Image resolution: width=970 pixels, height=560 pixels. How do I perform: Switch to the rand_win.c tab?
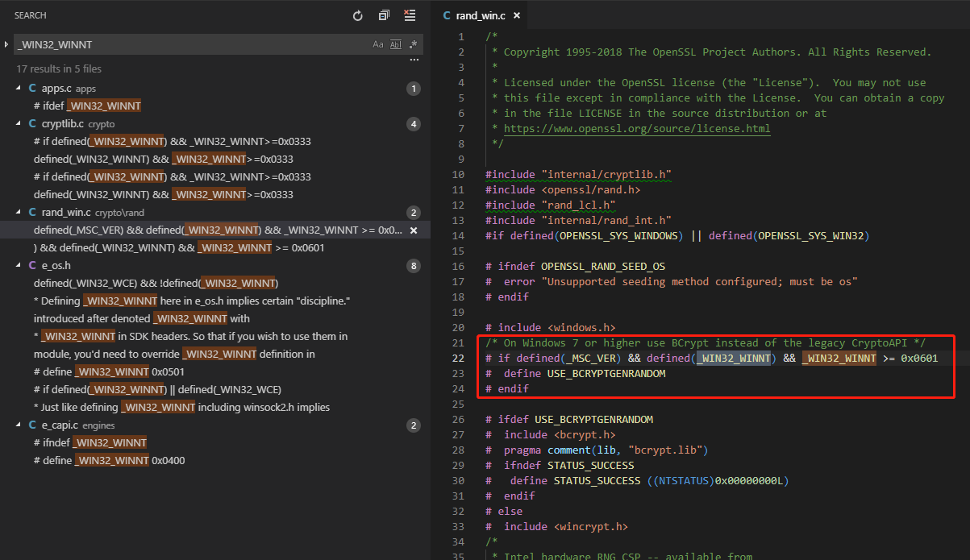480,15
